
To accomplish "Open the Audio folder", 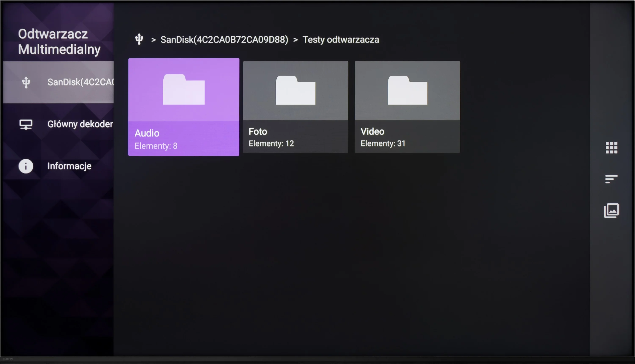I will pyautogui.click(x=184, y=107).
